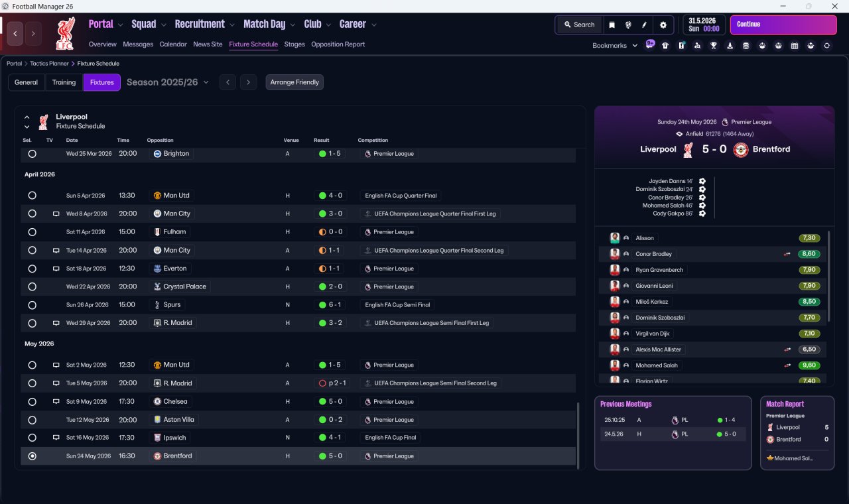Click the Arrange Friendly button
This screenshot has width=849, height=504.
click(294, 82)
